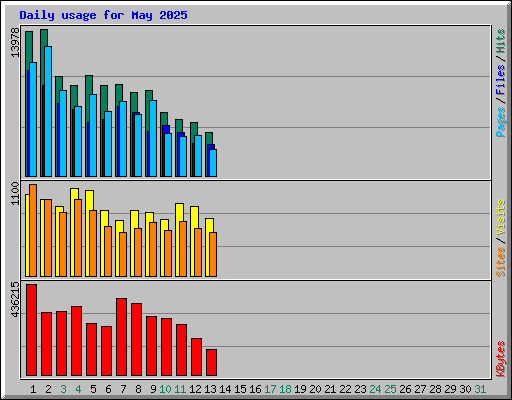Click day 14 on the date axis

click(225, 389)
